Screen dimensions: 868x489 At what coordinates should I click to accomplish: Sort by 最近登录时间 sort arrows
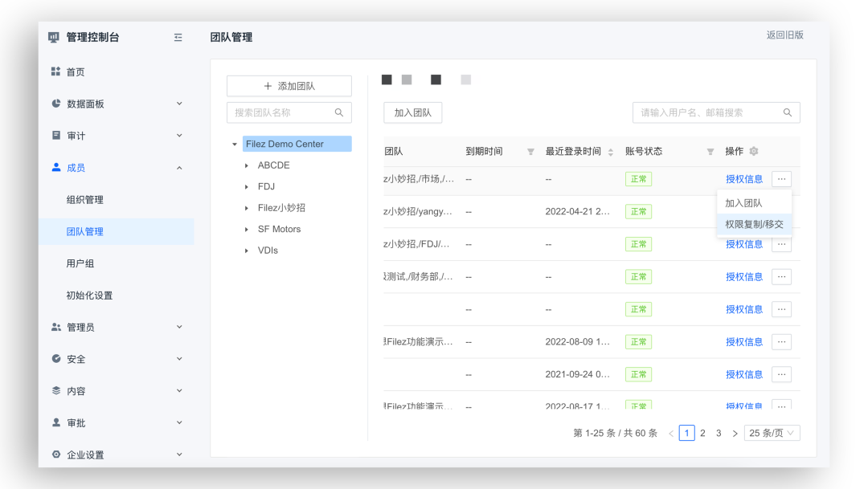tap(611, 152)
